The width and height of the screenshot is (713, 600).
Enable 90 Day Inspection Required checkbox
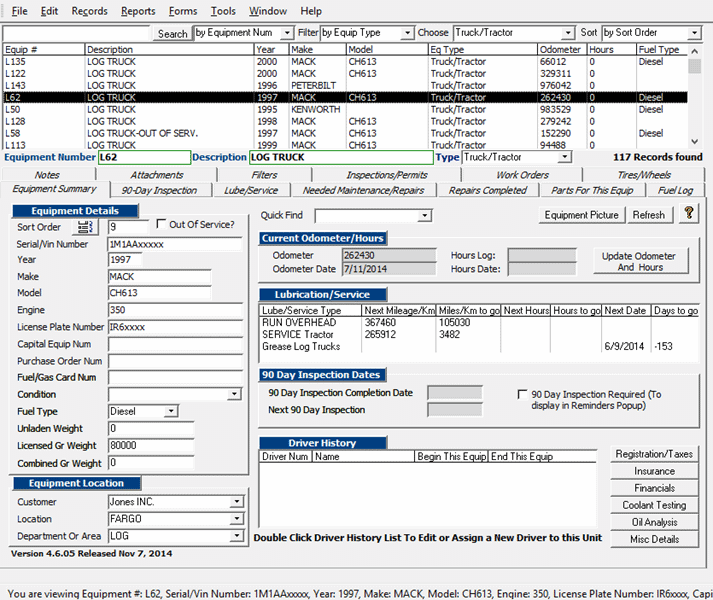[522, 394]
